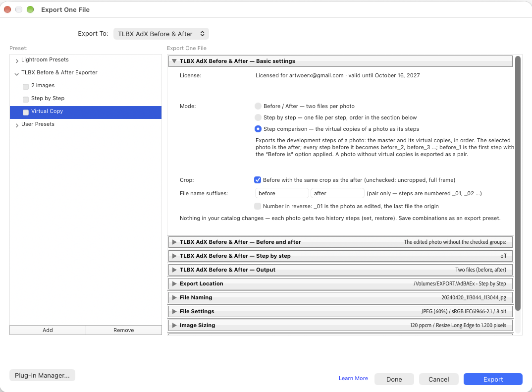Click the 20240420_113044_113044.jpg file name

[x=474, y=298]
